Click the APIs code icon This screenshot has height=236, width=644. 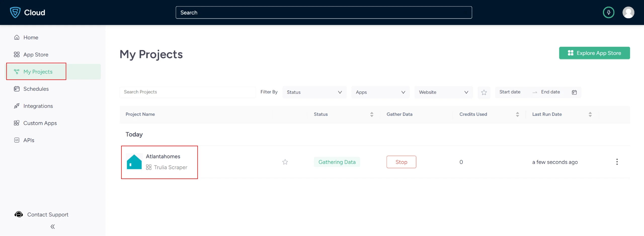(17, 140)
